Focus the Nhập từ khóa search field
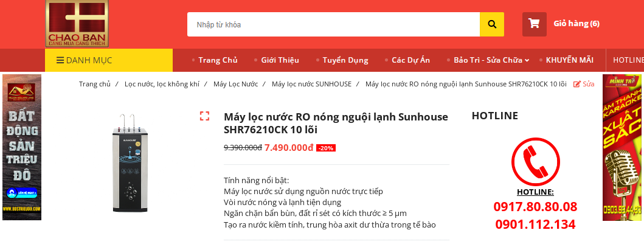The width and height of the screenshot is (644, 244). pos(333,24)
